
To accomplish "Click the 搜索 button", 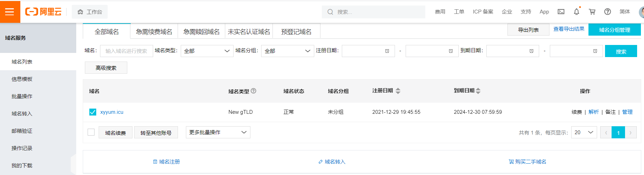I will (621, 51).
